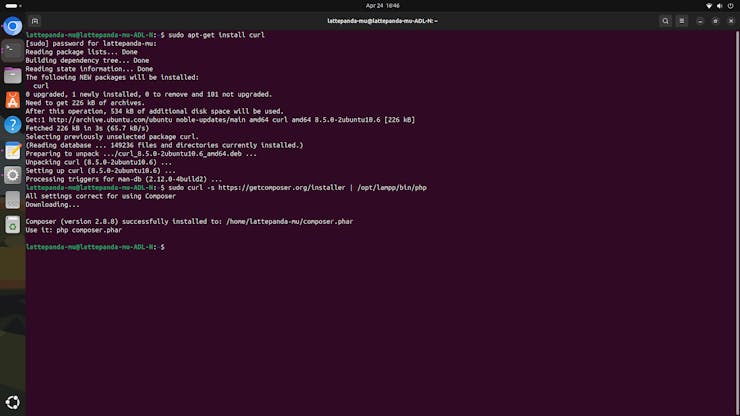
Task: Click the last empty shell prompt line
Action: tap(95, 247)
